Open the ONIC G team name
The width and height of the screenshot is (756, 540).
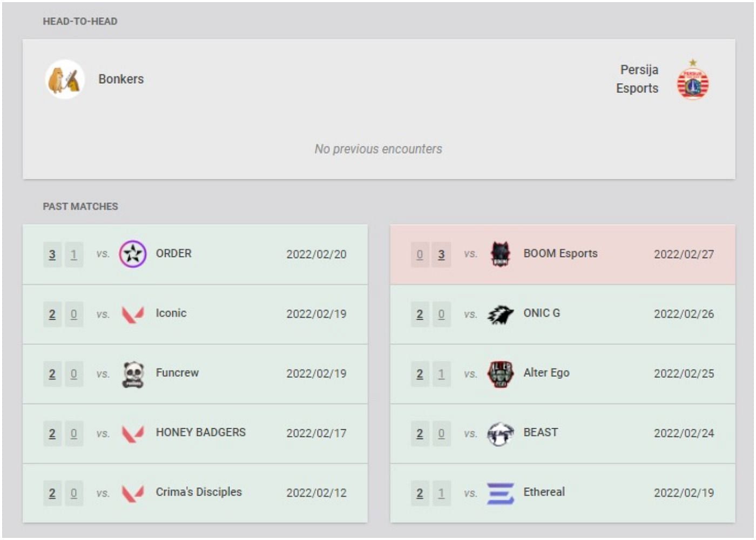click(x=542, y=313)
